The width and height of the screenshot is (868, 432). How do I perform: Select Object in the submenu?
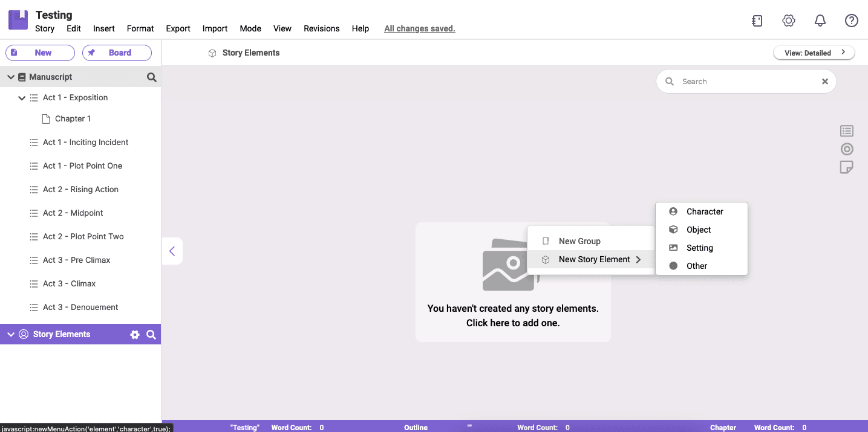[702, 230]
